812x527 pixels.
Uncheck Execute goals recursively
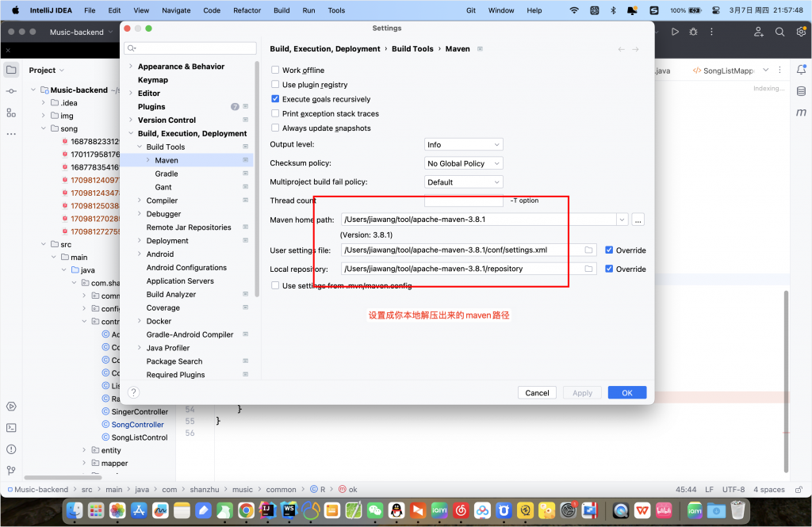pos(275,99)
